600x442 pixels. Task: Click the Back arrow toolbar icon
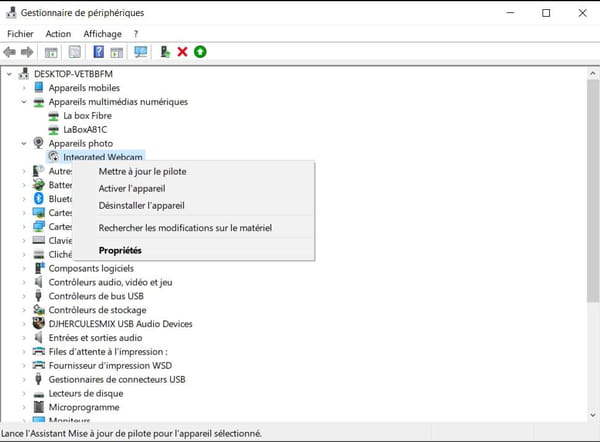[10, 52]
